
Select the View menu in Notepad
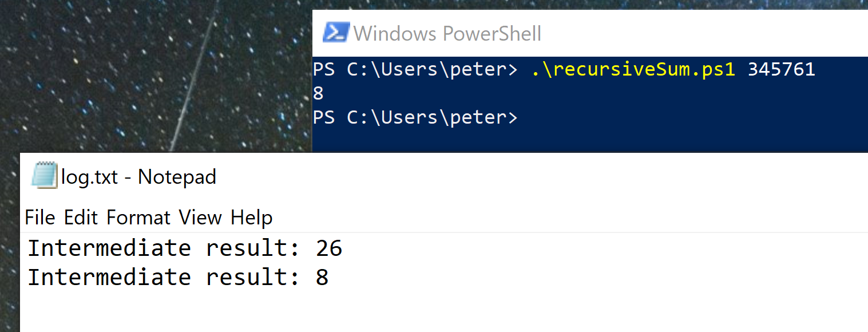(200, 218)
